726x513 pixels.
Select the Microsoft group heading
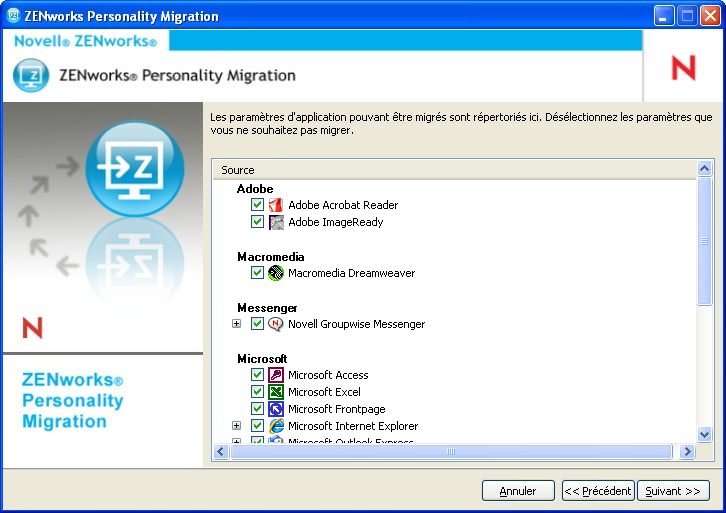[262, 359]
